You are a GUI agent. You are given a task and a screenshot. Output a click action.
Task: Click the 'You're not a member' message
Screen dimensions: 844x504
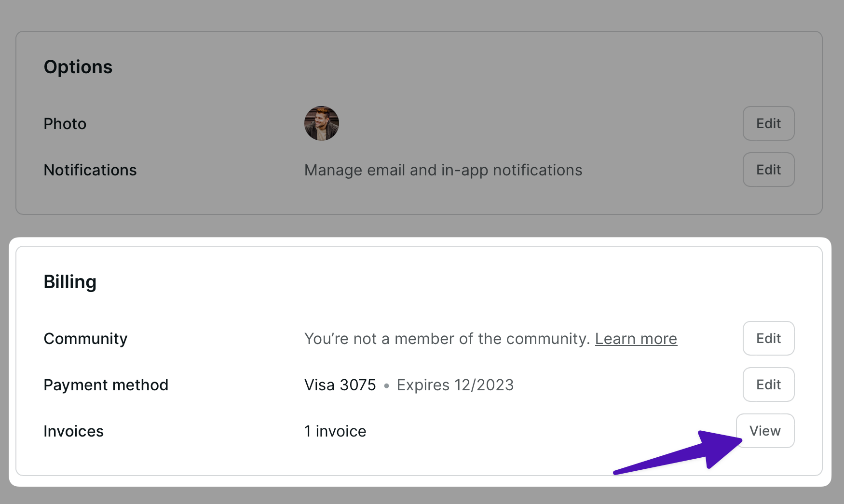pyautogui.click(x=447, y=339)
